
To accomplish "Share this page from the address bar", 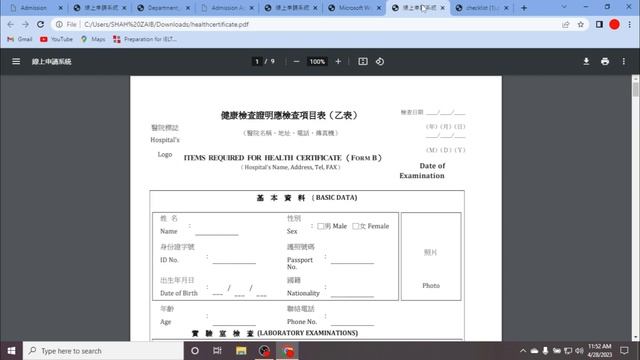I will click(x=566, y=24).
